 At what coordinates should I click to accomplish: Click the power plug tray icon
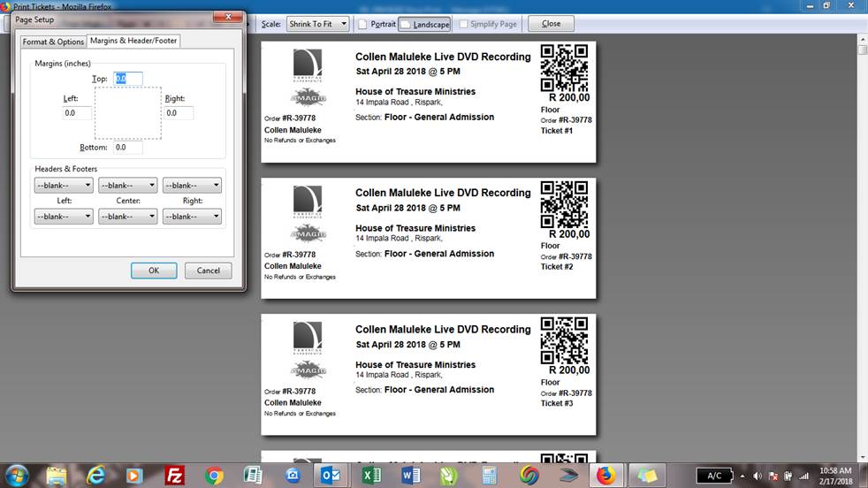coord(788,476)
